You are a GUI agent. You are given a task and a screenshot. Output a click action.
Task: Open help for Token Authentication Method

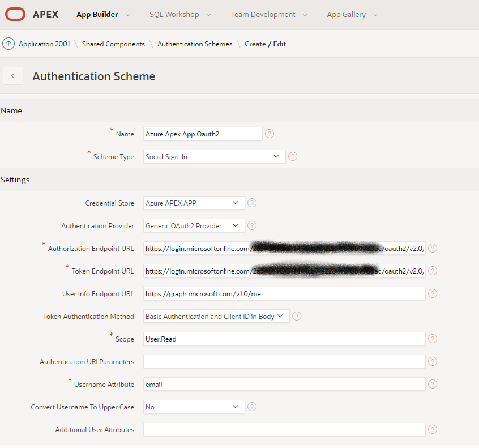click(297, 316)
